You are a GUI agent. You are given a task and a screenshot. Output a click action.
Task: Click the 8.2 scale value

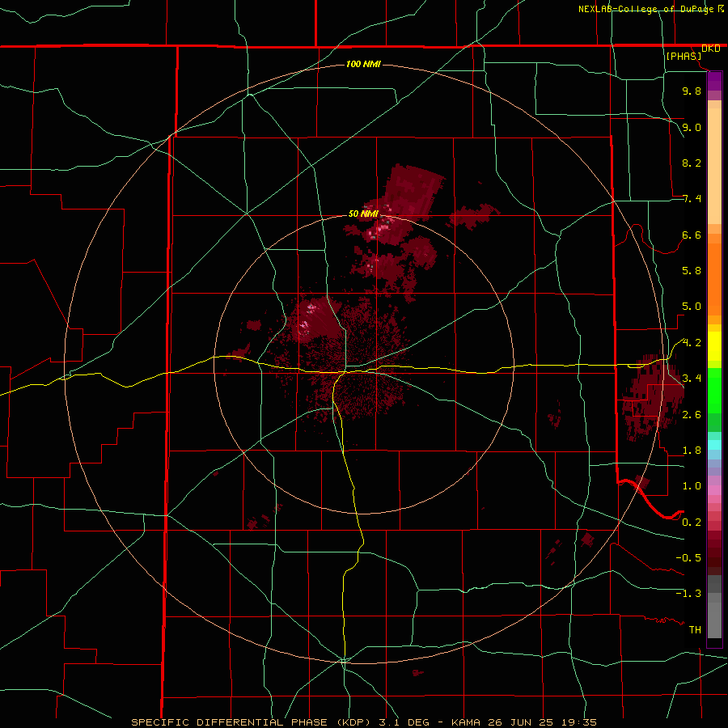(692, 163)
